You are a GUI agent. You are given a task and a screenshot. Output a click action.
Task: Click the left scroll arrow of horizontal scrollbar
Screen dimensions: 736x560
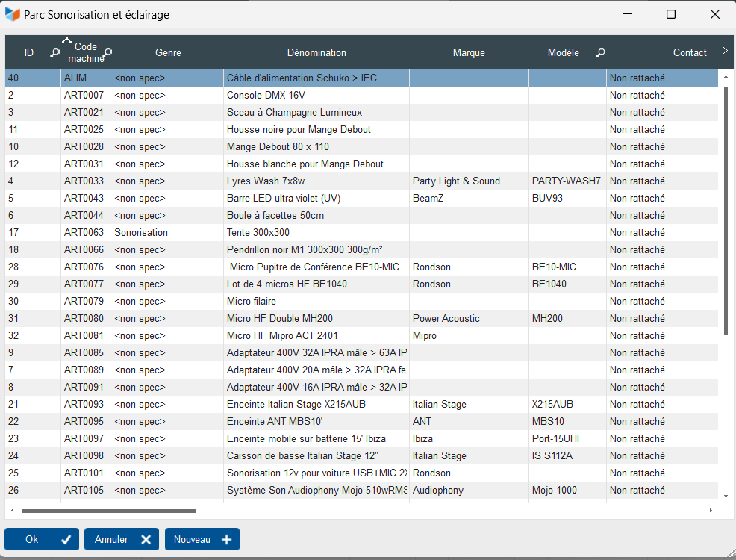pyautogui.click(x=12, y=511)
